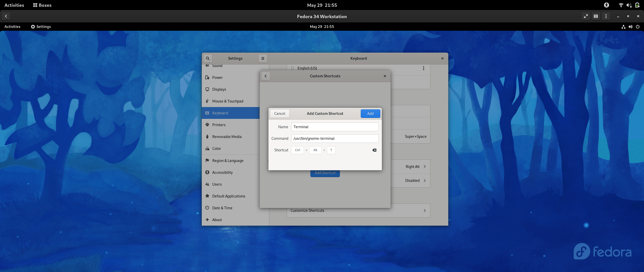644x272 pixels.
Task: Select Users in Settings sidebar
Action: pos(231,184)
